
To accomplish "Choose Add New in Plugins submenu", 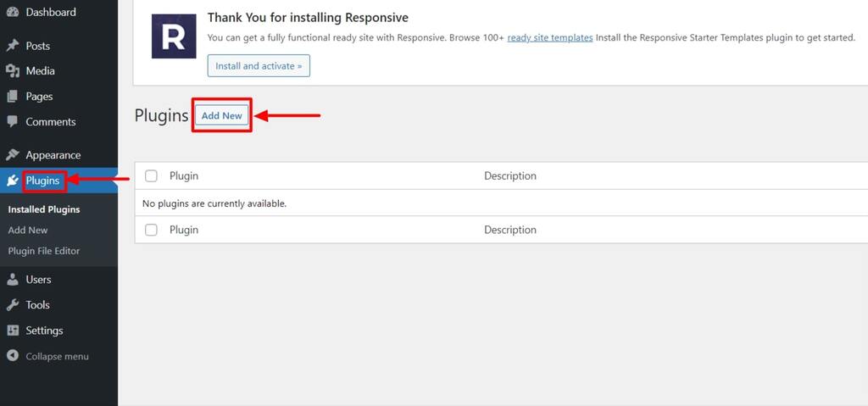I will click(x=28, y=230).
